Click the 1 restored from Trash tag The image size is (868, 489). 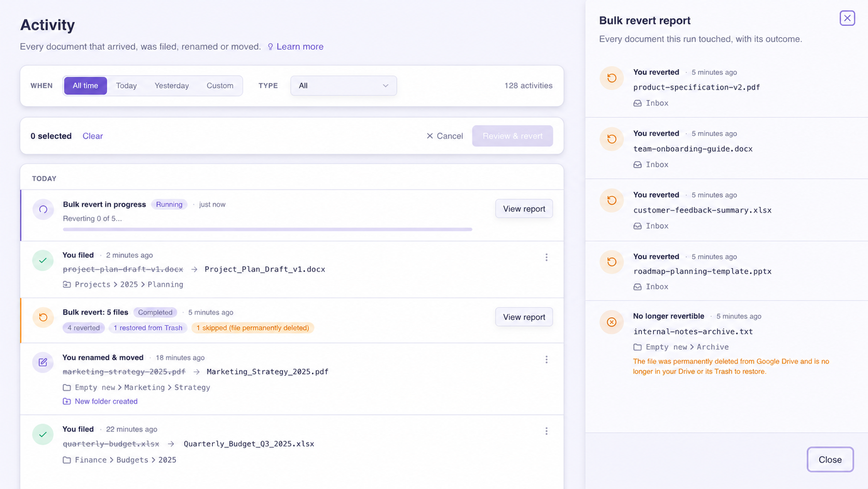[x=148, y=328]
